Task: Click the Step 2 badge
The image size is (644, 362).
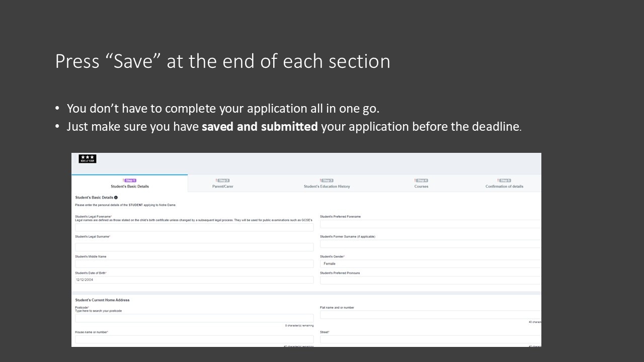Action: point(223,180)
